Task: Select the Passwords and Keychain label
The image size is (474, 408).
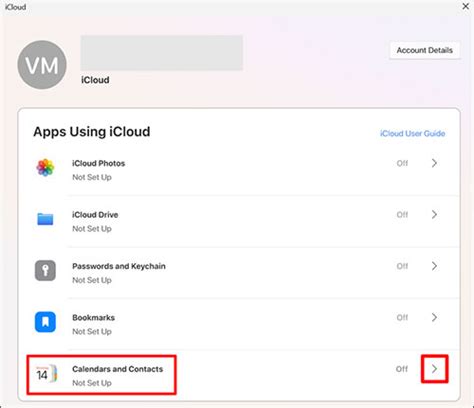Action: [119, 266]
